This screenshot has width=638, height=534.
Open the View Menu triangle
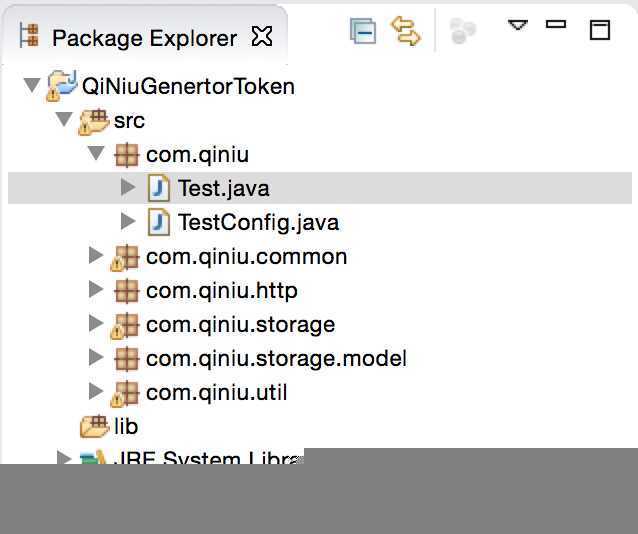click(518, 25)
